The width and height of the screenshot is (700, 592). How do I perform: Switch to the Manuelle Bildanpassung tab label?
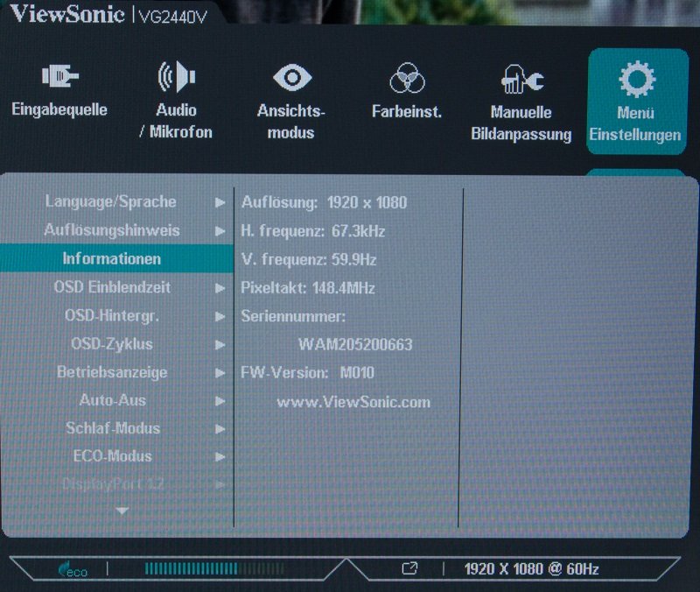[x=521, y=123]
